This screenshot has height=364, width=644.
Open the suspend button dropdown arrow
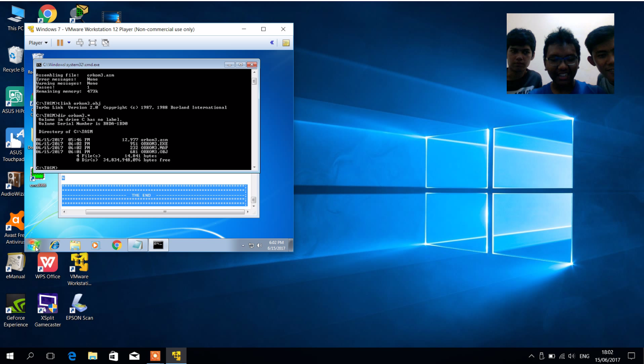point(68,43)
